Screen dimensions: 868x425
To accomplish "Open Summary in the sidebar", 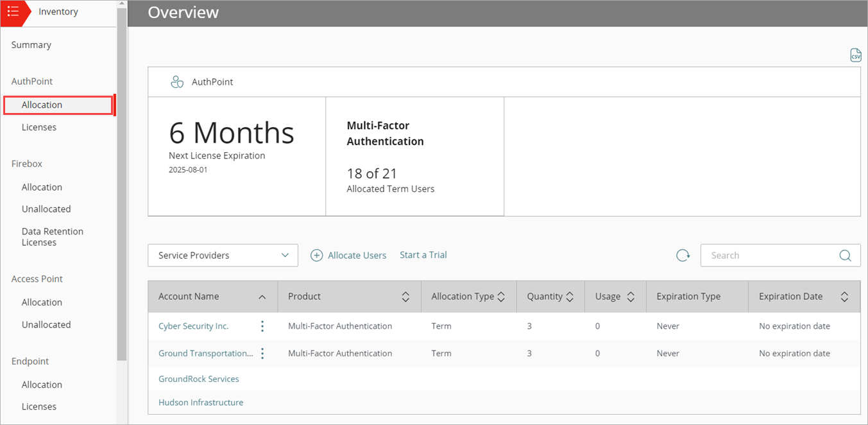I will coord(31,44).
